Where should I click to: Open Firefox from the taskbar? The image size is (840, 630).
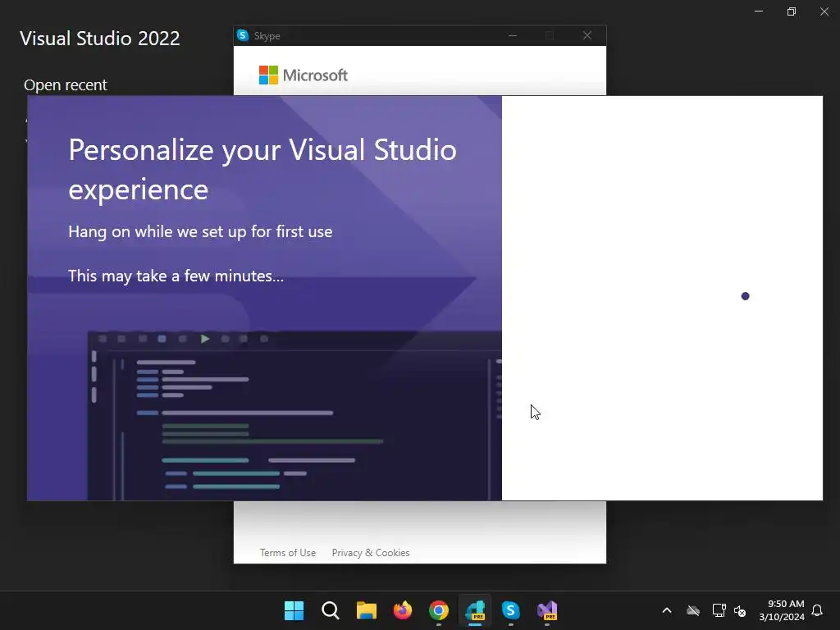click(402, 610)
